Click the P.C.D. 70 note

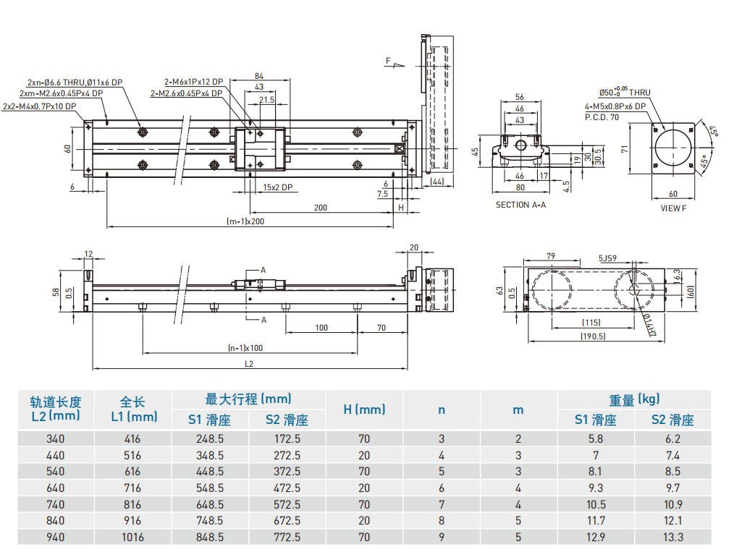(602, 116)
